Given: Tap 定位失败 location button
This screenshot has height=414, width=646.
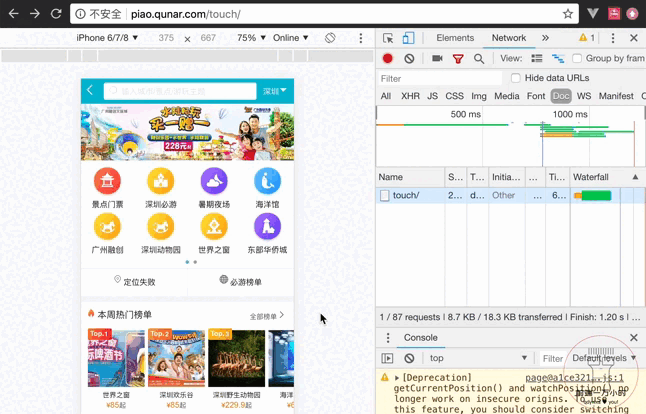Looking at the screenshot, I should click(x=135, y=281).
